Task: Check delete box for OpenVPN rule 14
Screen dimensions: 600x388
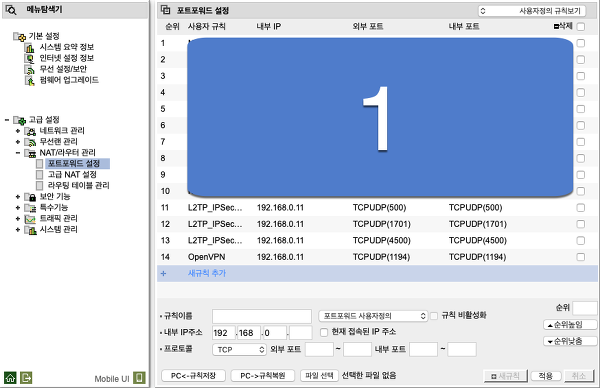Action: [580, 257]
